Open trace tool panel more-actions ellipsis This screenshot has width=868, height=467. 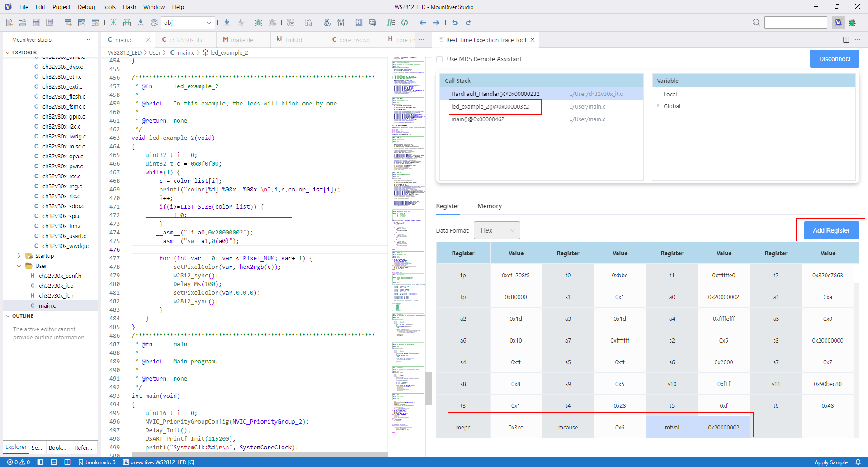tap(858, 40)
